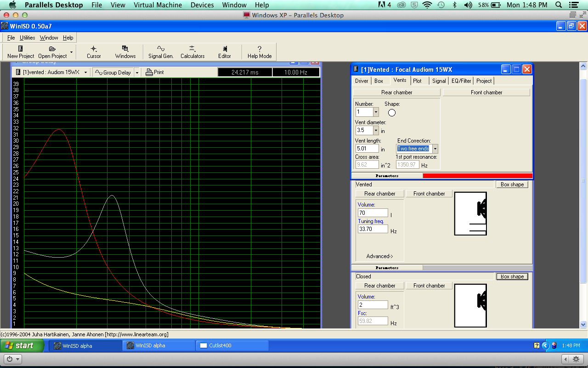The image size is (588, 368).
Task: Click Rear chamber in Vented panel
Action: tap(379, 194)
